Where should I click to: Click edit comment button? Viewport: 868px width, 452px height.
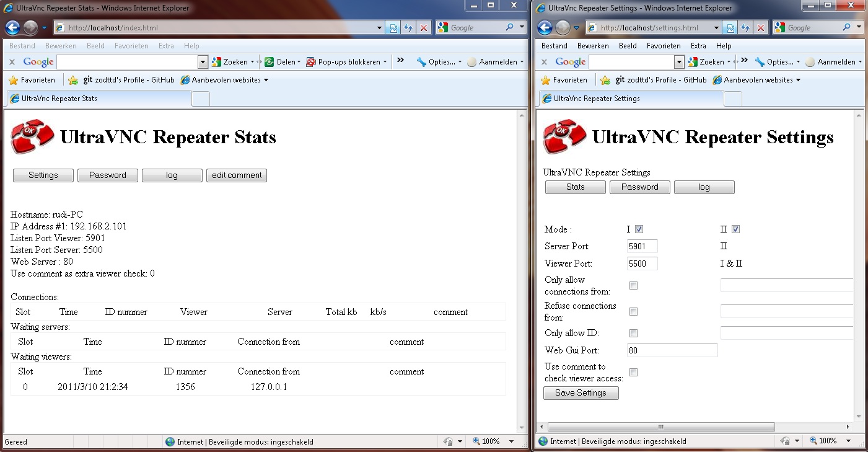tap(237, 175)
